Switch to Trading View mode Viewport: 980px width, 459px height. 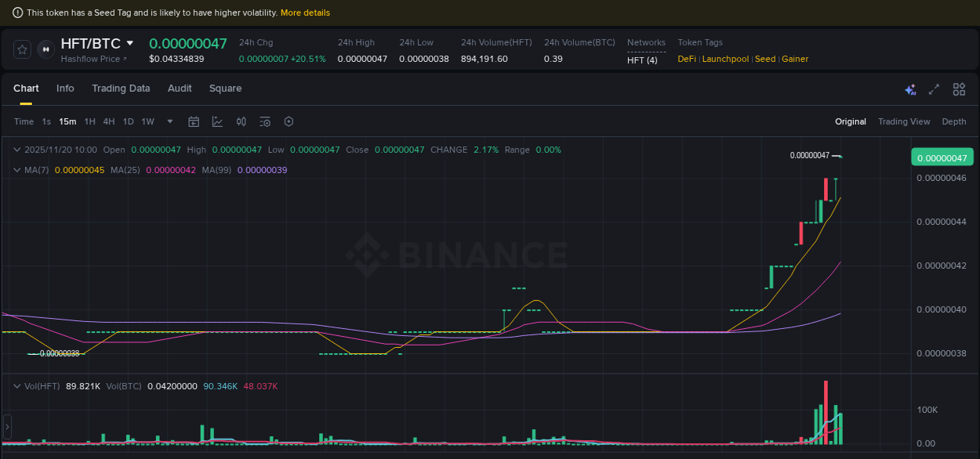pyautogui.click(x=904, y=121)
